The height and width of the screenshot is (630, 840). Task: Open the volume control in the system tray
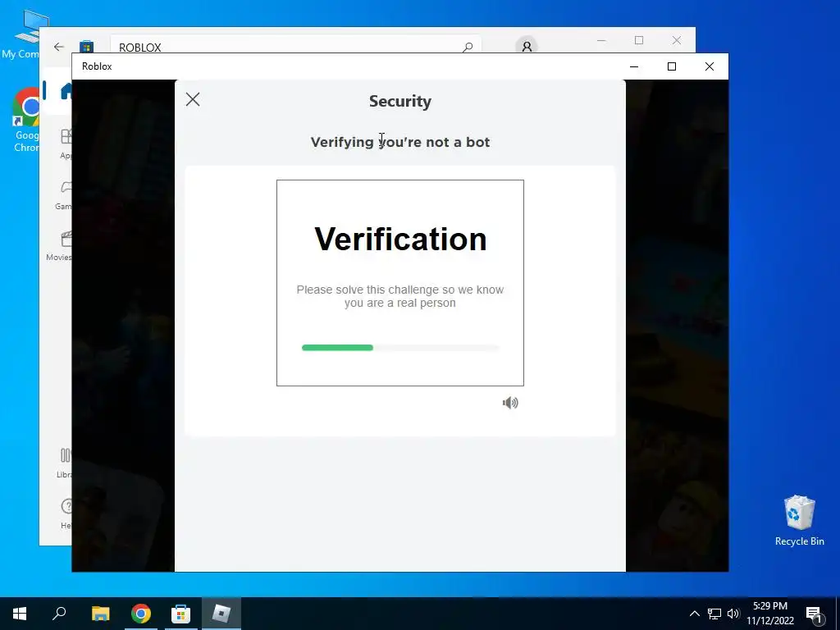pos(733,614)
